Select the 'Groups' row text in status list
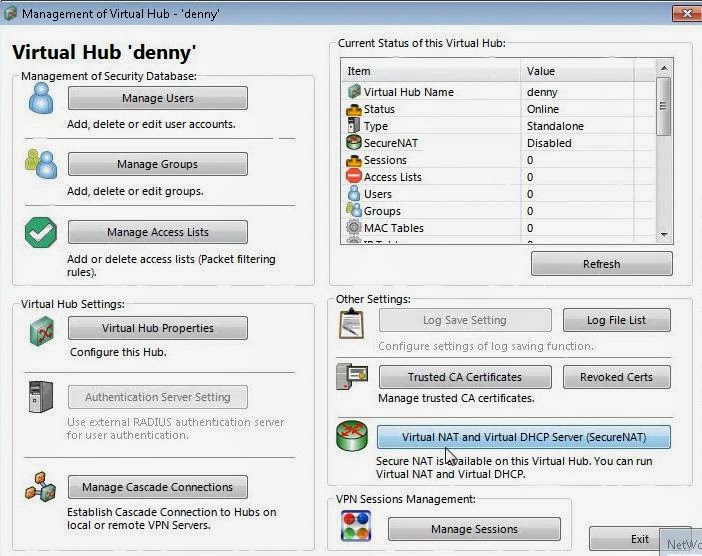The width and height of the screenshot is (702, 556). click(x=382, y=211)
